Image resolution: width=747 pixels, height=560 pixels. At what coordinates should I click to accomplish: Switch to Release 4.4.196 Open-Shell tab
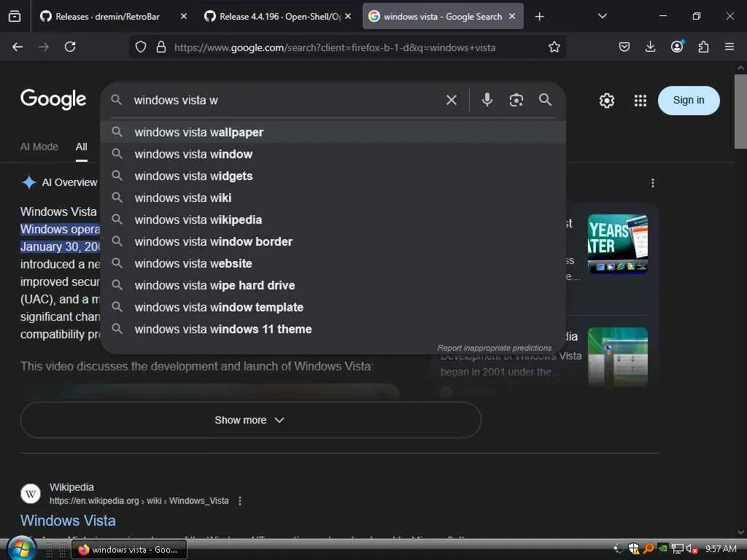click(279, 17)
